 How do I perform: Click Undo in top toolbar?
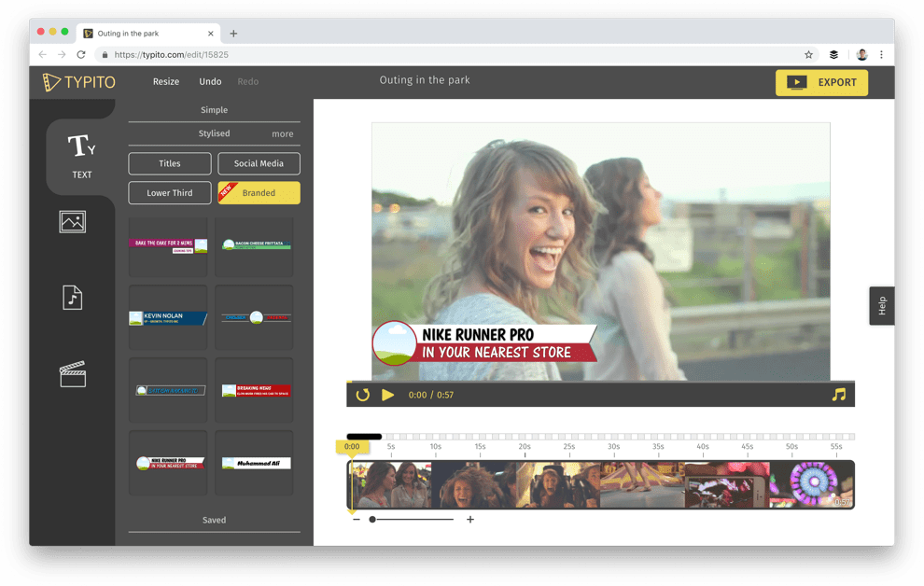(x=210, y=82)
